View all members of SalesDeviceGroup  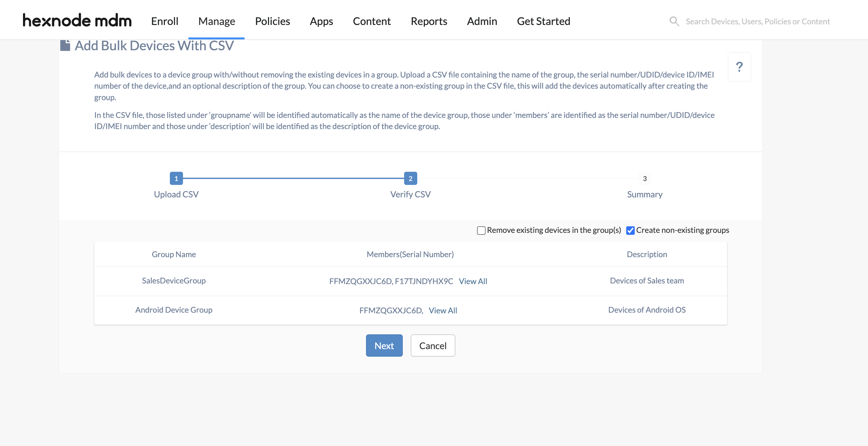pos(473,281)
